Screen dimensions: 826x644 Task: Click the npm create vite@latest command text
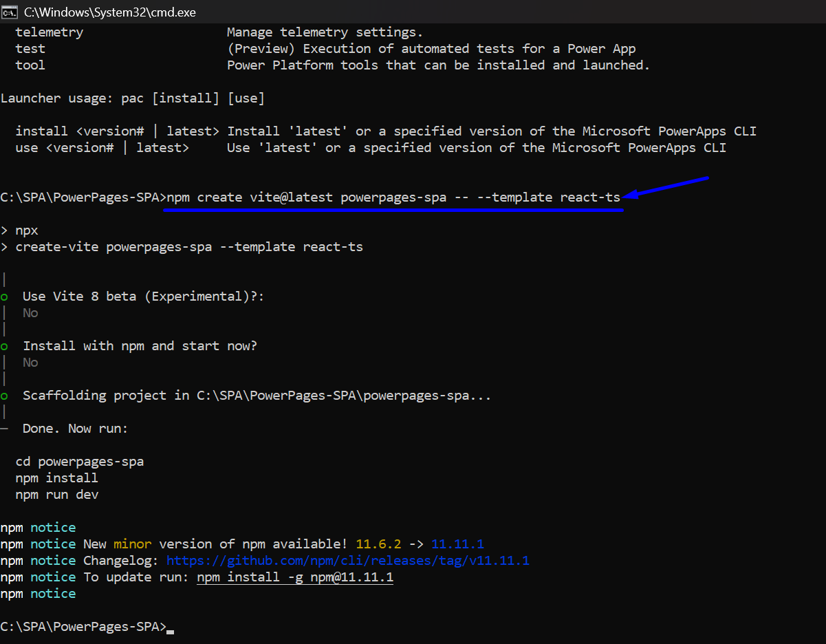tap(393, 197)
